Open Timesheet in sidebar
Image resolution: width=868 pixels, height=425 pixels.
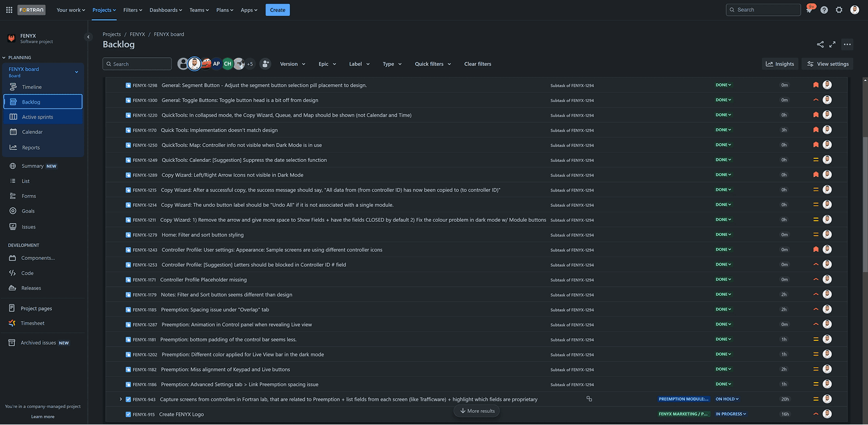[43, 323]
